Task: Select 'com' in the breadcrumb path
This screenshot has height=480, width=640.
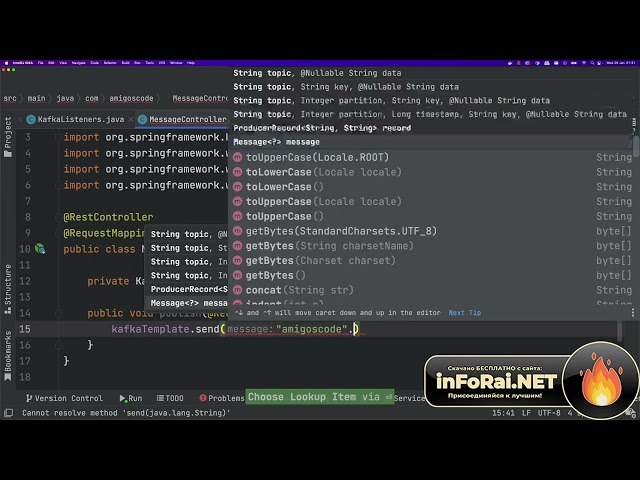Action: pyautogui.click(x=92, y=98)
